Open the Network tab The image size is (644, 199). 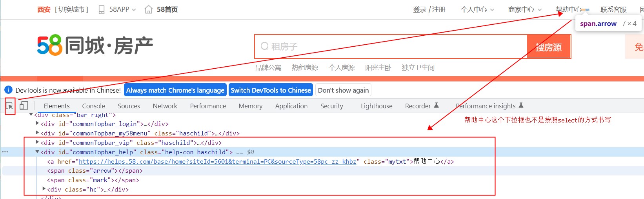click(x=165, y=106)
